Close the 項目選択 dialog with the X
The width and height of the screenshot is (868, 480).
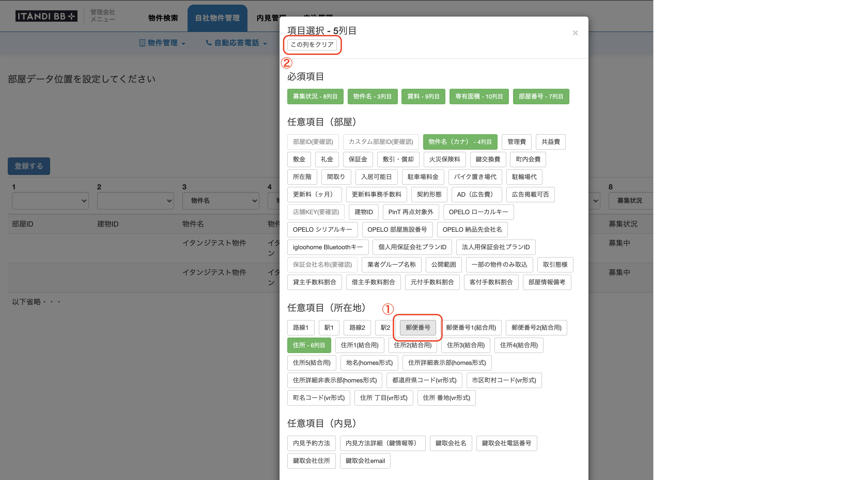(x=575, y=33)
